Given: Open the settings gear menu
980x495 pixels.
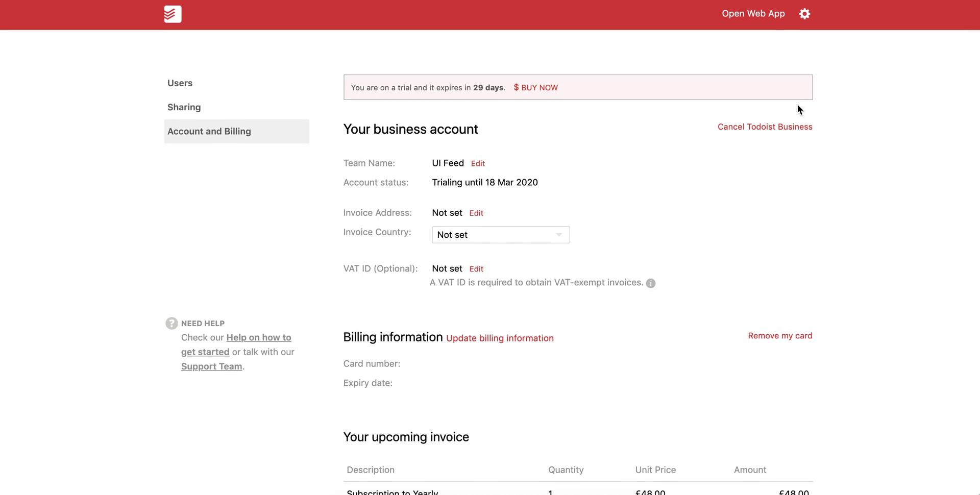Looking at the screenshot, I should pyautogui.click(x=804, y=14).
